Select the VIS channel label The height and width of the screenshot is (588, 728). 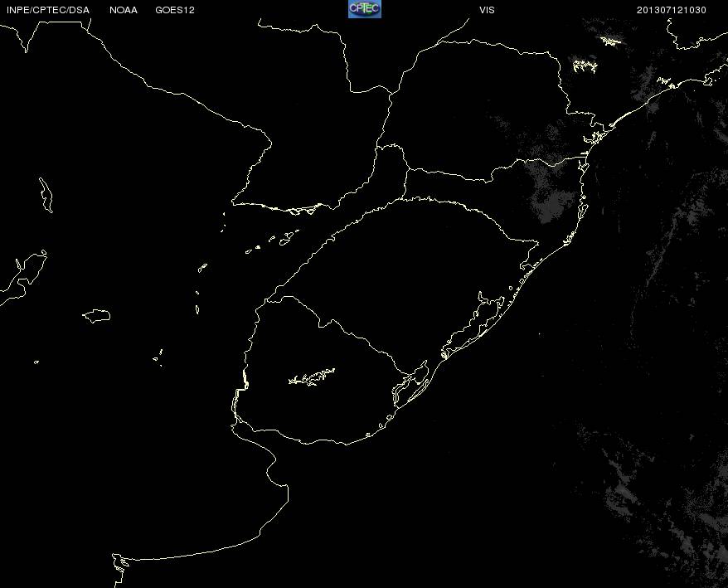tap(487, 10)
